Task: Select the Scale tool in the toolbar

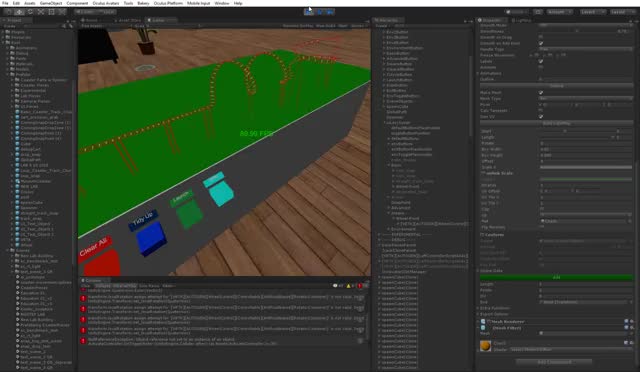Action: [x=41, y=12]
